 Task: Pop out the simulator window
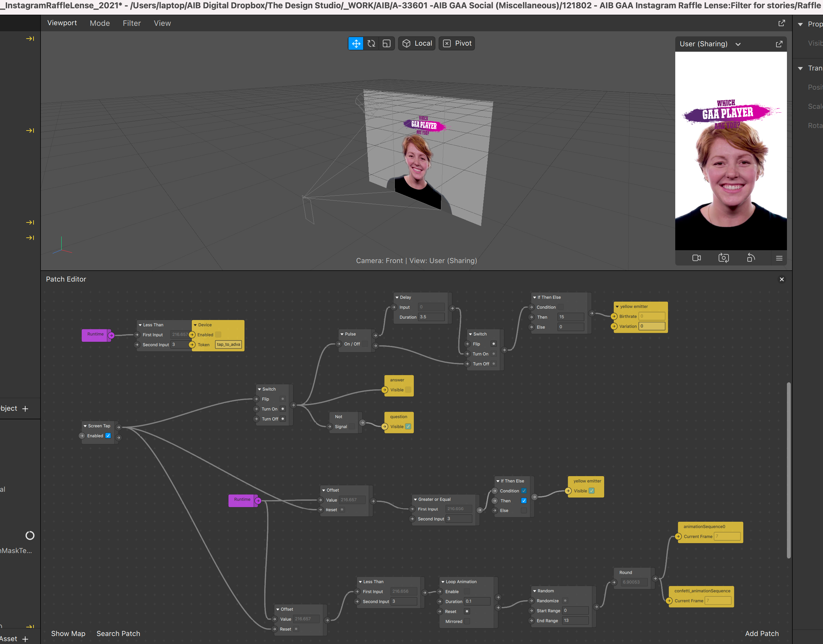(779, 44)
